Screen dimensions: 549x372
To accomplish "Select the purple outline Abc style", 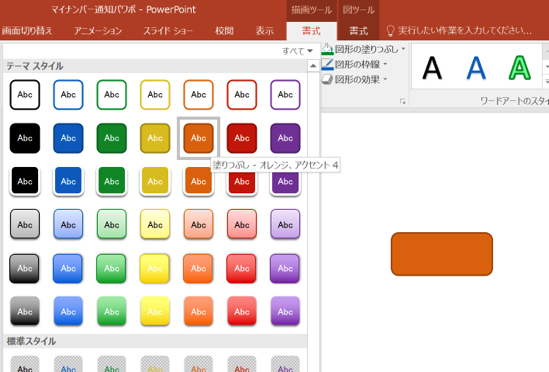I will (x=285, y=95).
